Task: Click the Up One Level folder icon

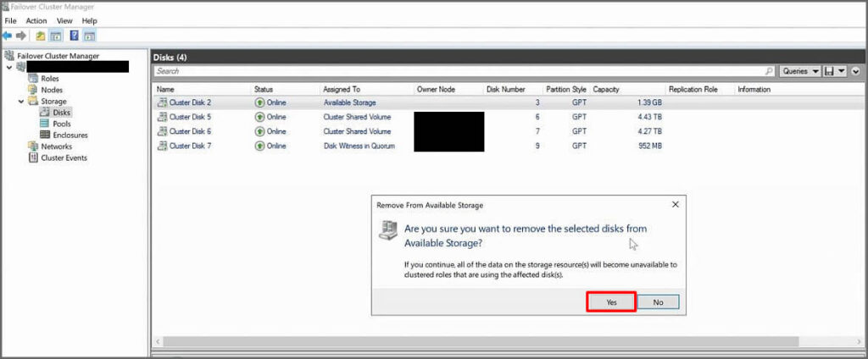Action: tap(41, 36)
